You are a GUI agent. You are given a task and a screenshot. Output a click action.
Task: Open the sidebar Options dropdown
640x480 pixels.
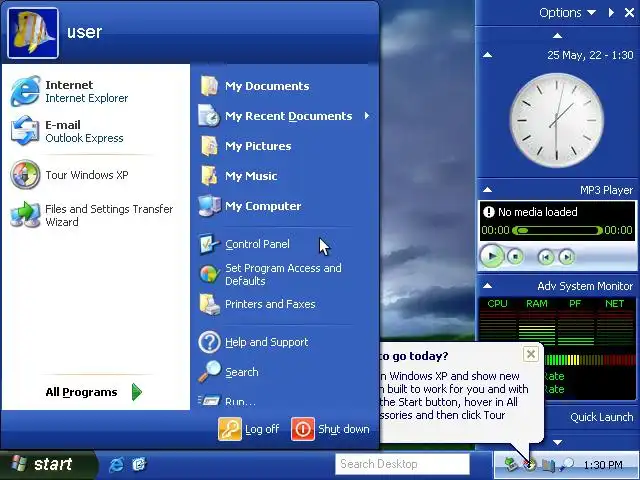567,13
